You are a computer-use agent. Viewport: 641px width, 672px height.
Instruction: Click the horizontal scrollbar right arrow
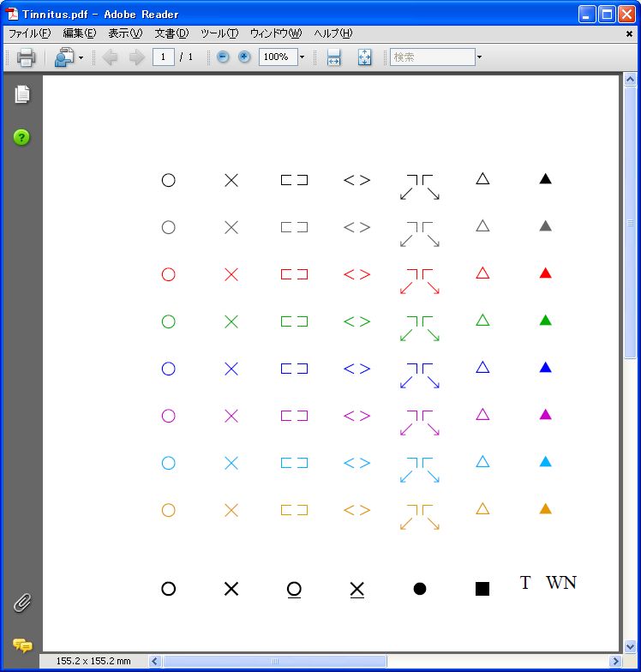point(615,661)
